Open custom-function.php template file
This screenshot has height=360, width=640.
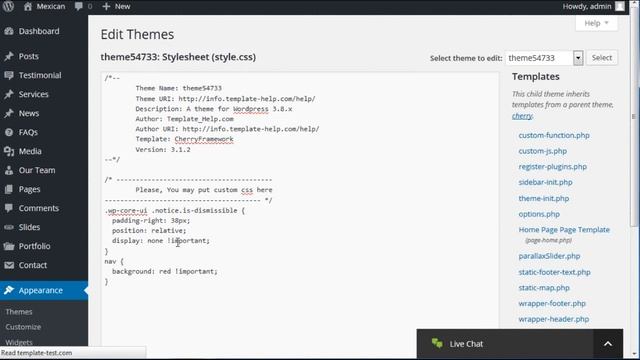coord(554,135)
